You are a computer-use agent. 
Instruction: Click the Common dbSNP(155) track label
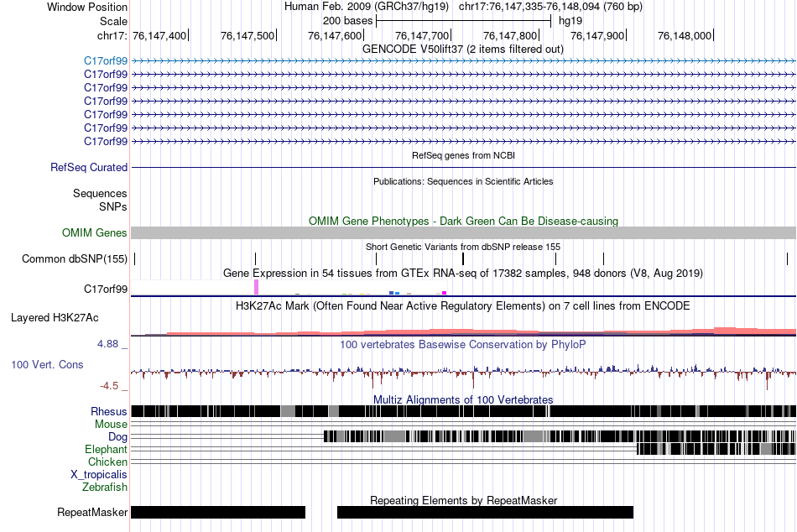tap(75, 259)
